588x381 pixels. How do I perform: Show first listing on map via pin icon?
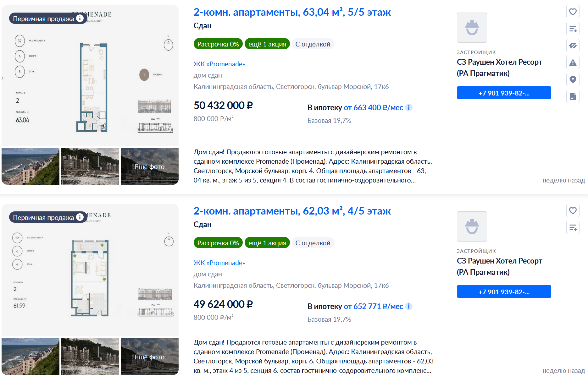click(x=573, y=79)
